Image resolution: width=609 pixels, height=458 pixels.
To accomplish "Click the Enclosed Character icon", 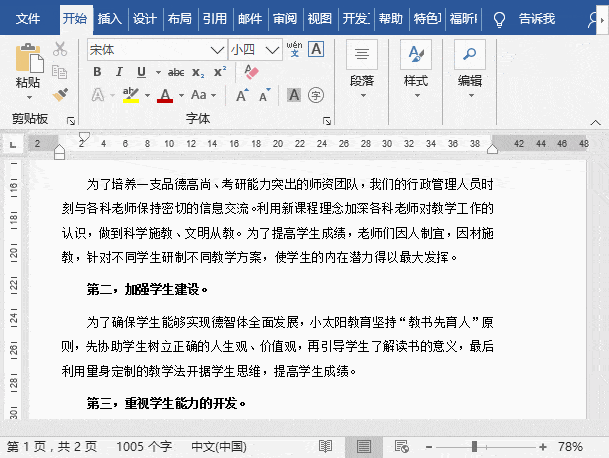I will [316, 95].
